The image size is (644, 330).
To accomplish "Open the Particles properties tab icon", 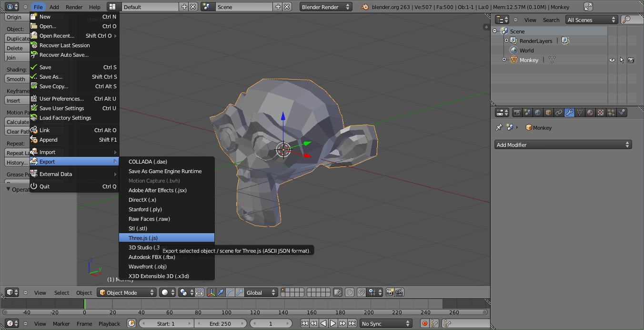I will click(x=611, y=113).
